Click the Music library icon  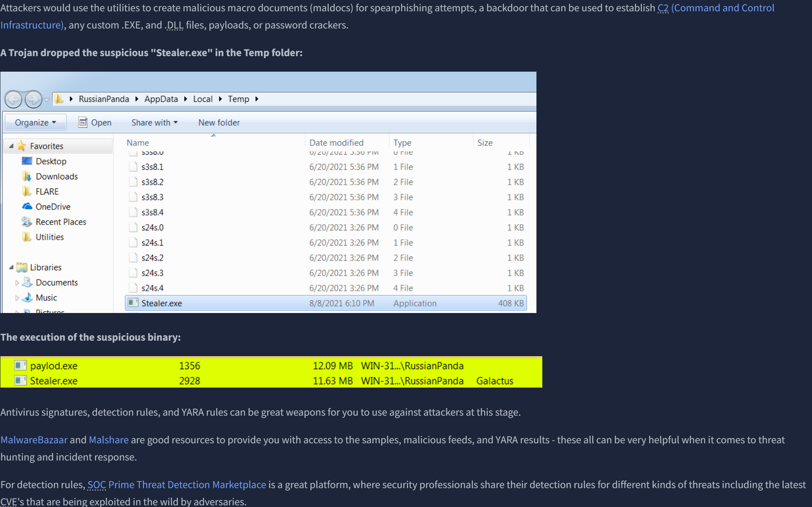28,297
